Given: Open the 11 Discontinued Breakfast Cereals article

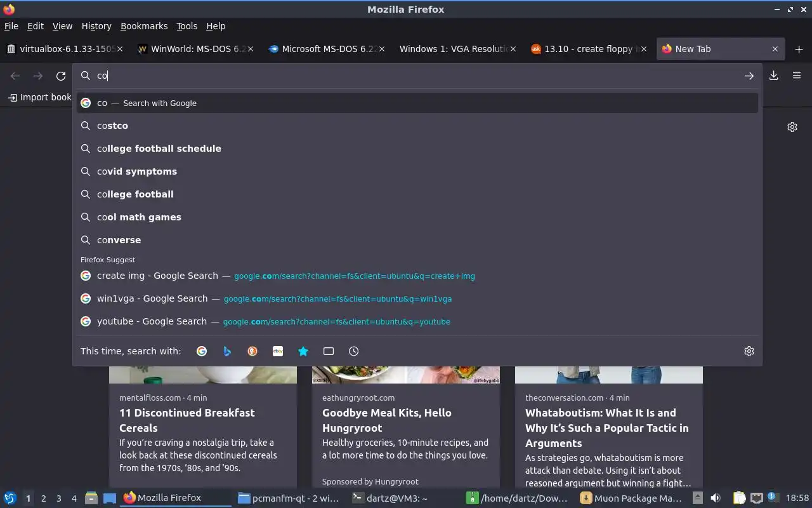Looking at the screenshot, I should pos(203,427).
